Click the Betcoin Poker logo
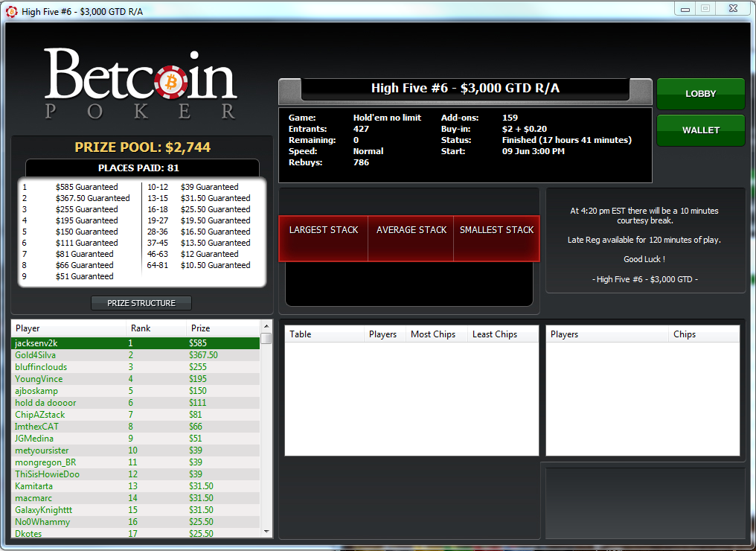Viewport: 756px width, 551px height. (141, 83)
